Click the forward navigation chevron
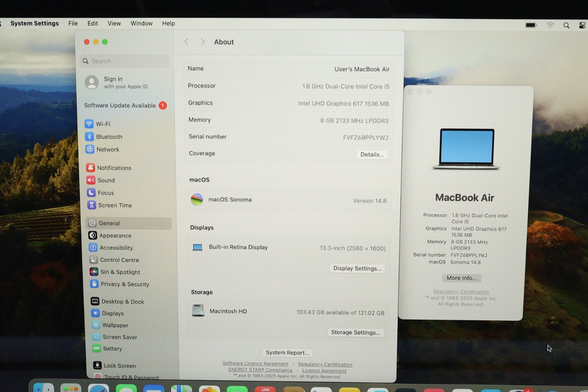The image size is (588, 392). [x=202, y=42]
